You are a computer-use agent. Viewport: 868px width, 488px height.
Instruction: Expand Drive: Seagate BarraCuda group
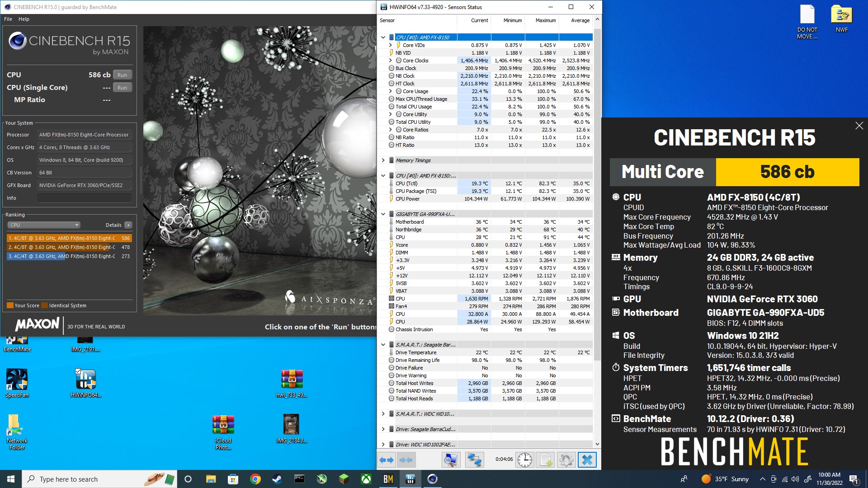click(x=383, y=429)
